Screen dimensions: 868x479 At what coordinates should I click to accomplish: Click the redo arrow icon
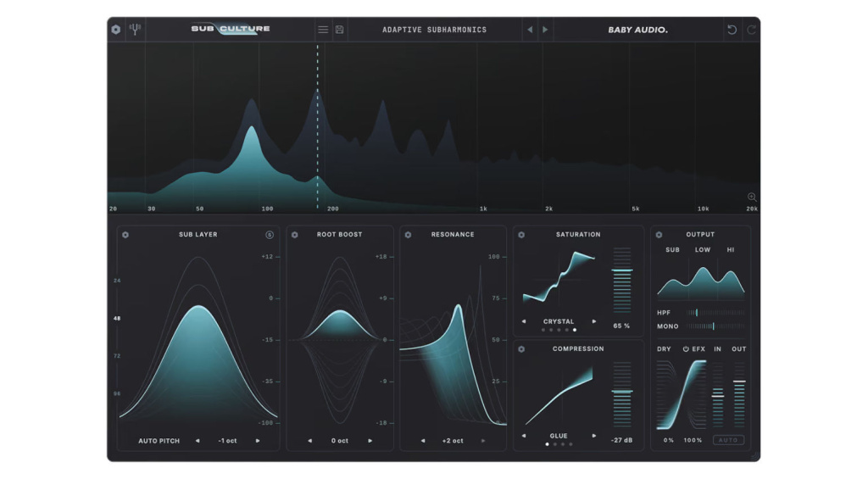click(x=751, y=30)
